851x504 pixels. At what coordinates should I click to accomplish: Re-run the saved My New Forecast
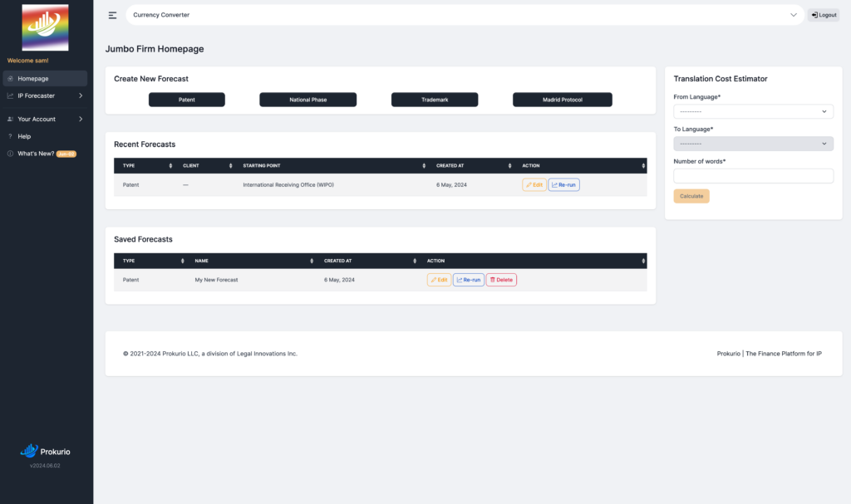[x=469, y=280]
